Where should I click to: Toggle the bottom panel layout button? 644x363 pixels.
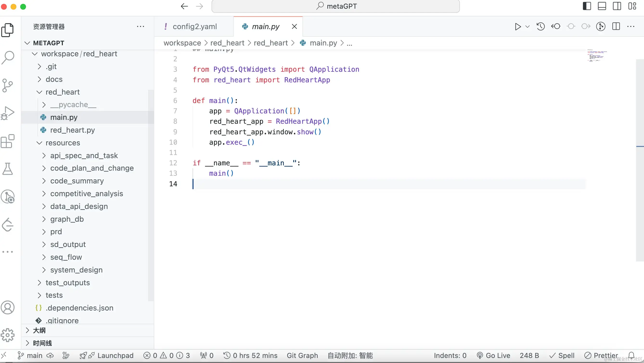[x=602, y=6]
